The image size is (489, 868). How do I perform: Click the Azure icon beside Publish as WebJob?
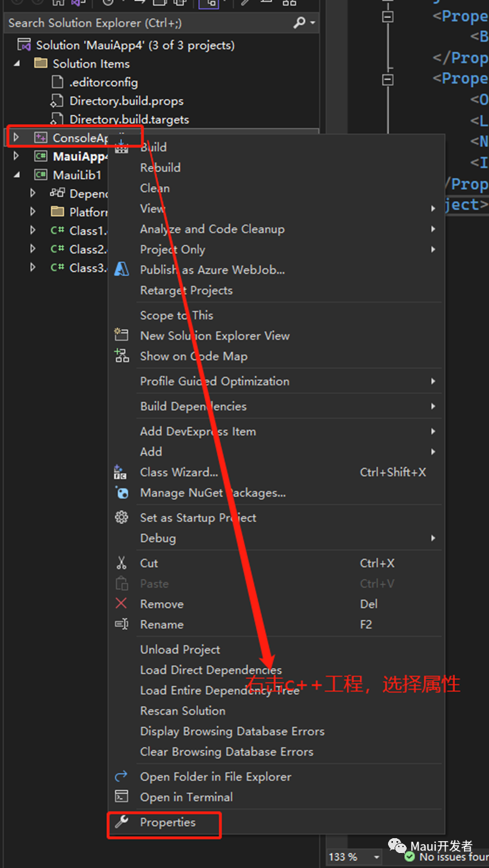121,270
